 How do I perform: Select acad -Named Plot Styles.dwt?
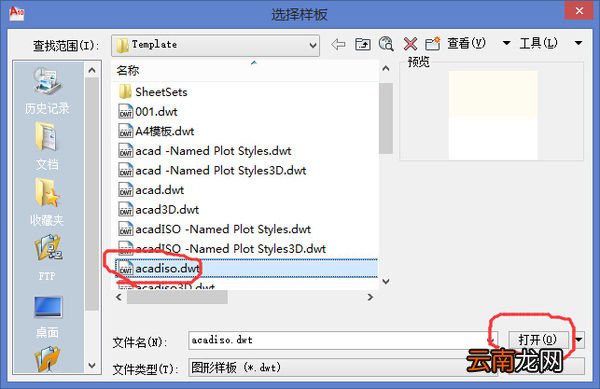pos(205,151)
